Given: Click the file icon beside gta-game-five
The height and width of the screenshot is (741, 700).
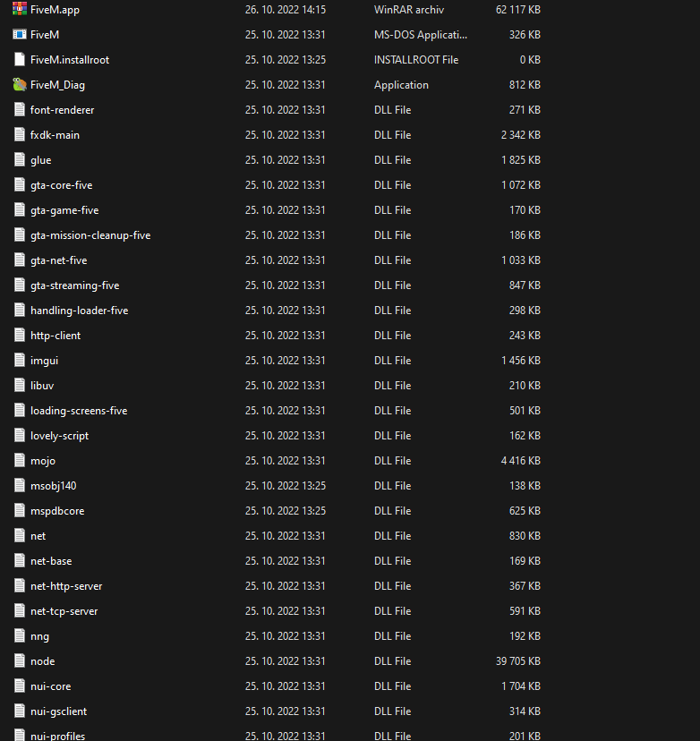Looking at the screenshot, I should click(20, 209).
